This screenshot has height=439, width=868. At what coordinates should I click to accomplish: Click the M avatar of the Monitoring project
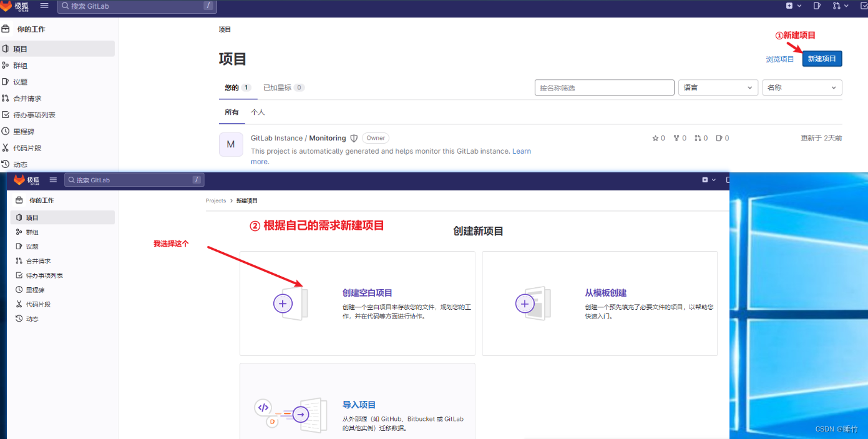point(231,144)
